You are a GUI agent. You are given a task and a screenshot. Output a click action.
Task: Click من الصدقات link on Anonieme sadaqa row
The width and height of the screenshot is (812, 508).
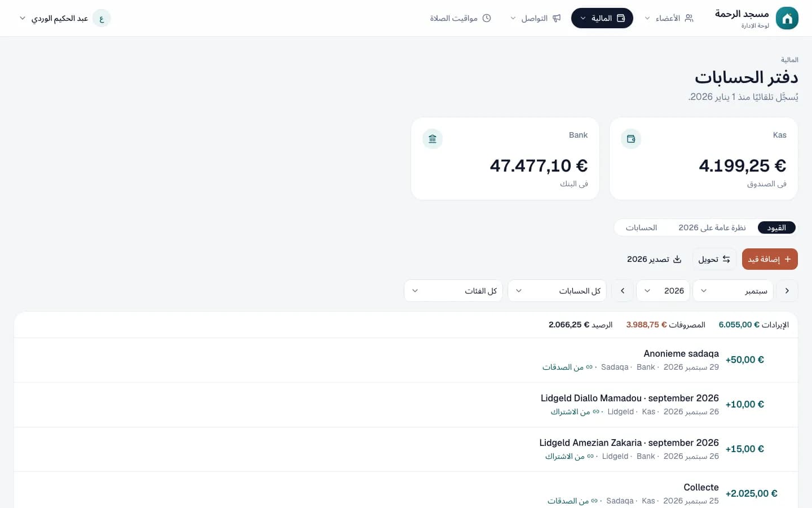click(567, 367)
